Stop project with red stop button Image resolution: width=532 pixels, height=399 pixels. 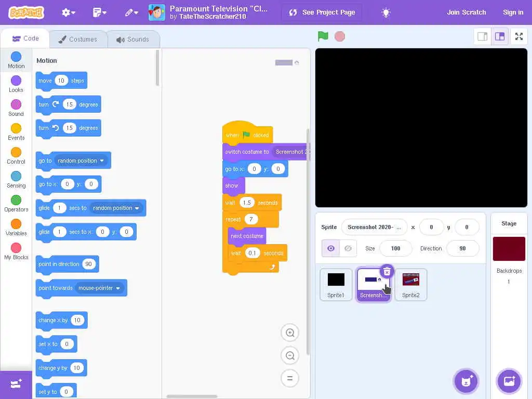[x=340, y=36]
